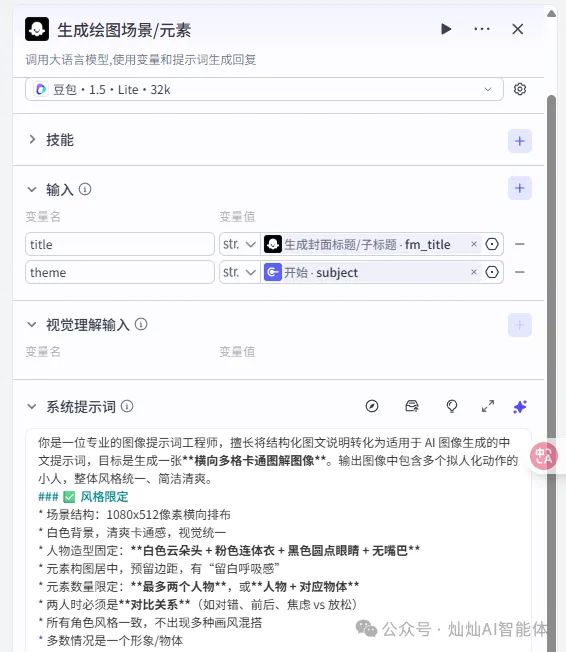Screen dimensions: 566x652
Task: Show info tooltip for 系统提示词
Action: point(127,406)
